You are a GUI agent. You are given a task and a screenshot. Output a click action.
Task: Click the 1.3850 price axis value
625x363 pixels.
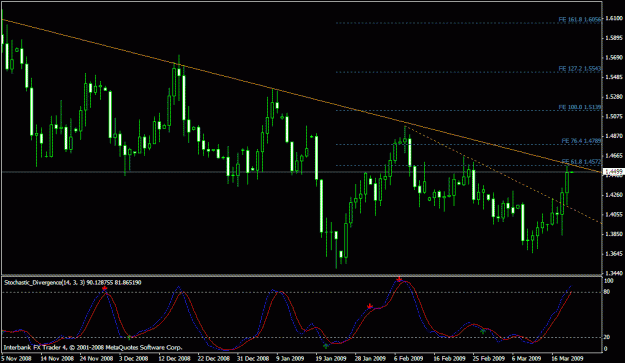(x=614, y=234)
